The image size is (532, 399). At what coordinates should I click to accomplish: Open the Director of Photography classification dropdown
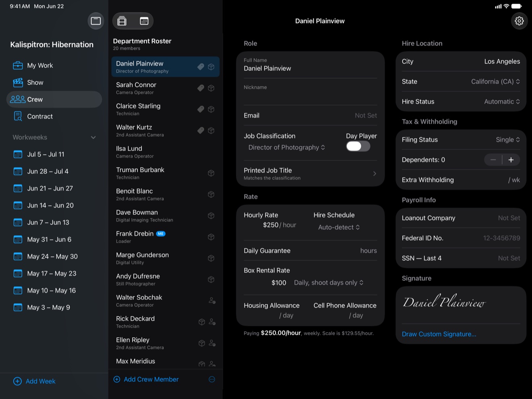point(286,148)
